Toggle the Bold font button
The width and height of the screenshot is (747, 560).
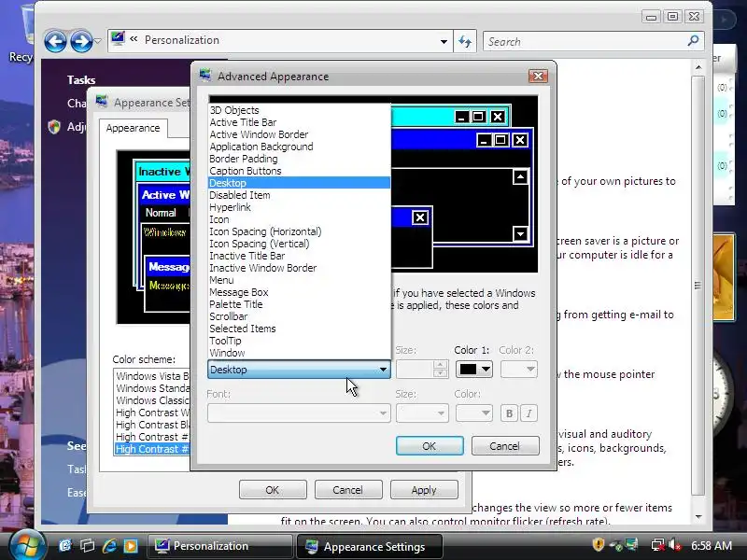tap(509, 413)
